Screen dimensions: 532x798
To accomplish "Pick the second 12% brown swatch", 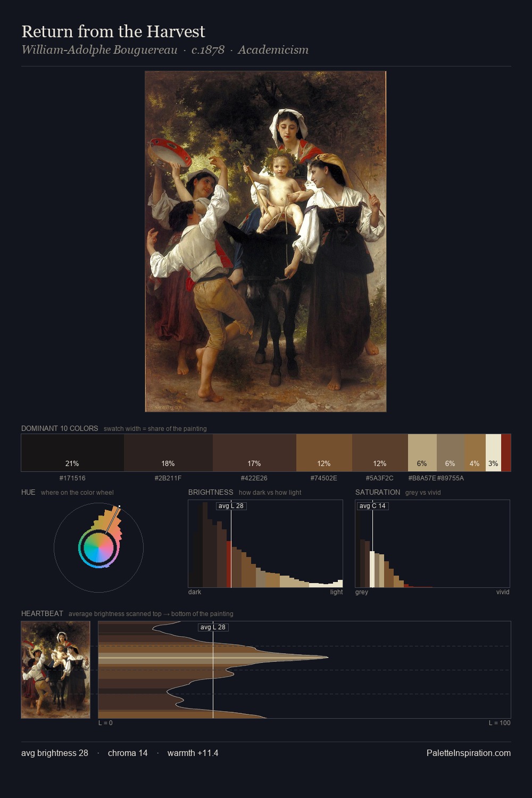I will pos(380,453).
